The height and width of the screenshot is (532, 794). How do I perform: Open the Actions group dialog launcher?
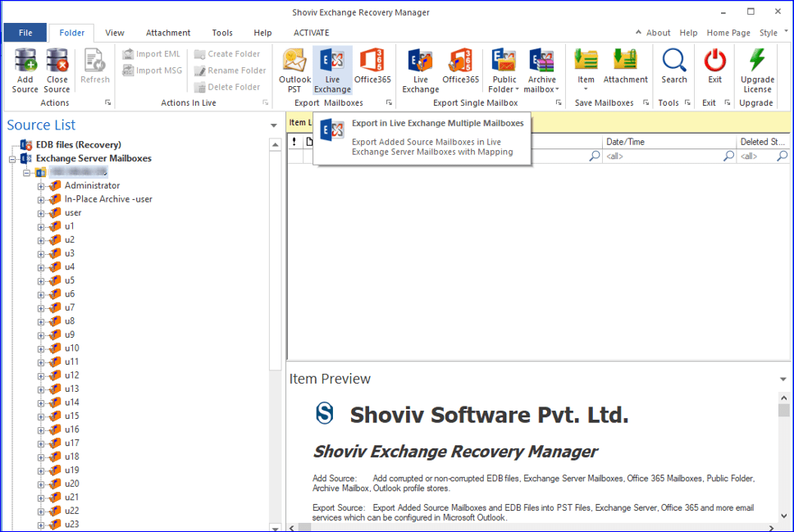pos(107,102)
